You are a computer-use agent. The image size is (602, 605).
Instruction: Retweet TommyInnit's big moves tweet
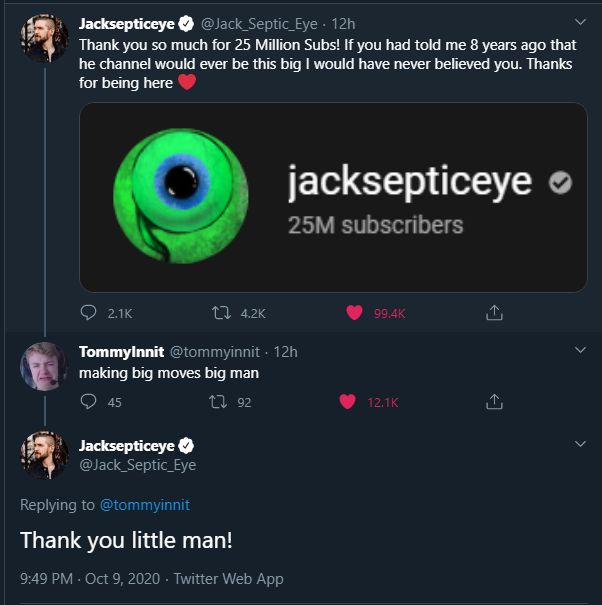[221, 402]
